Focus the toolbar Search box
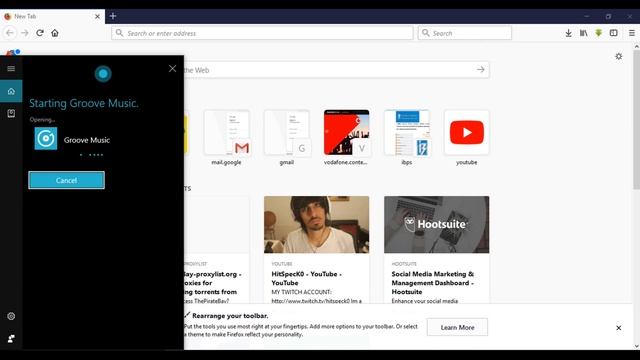 click(x=464, y=33)
